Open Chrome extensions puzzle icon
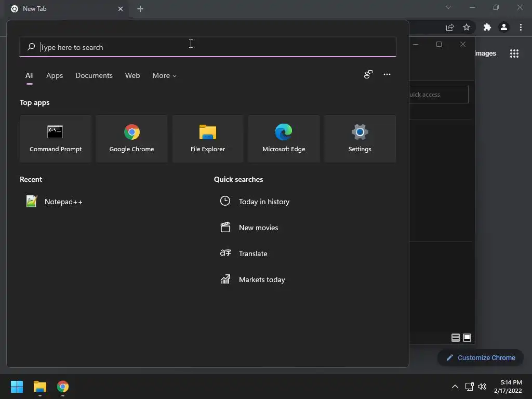The height and width of the screenshot is (399, 532). [x=487, y=27]
